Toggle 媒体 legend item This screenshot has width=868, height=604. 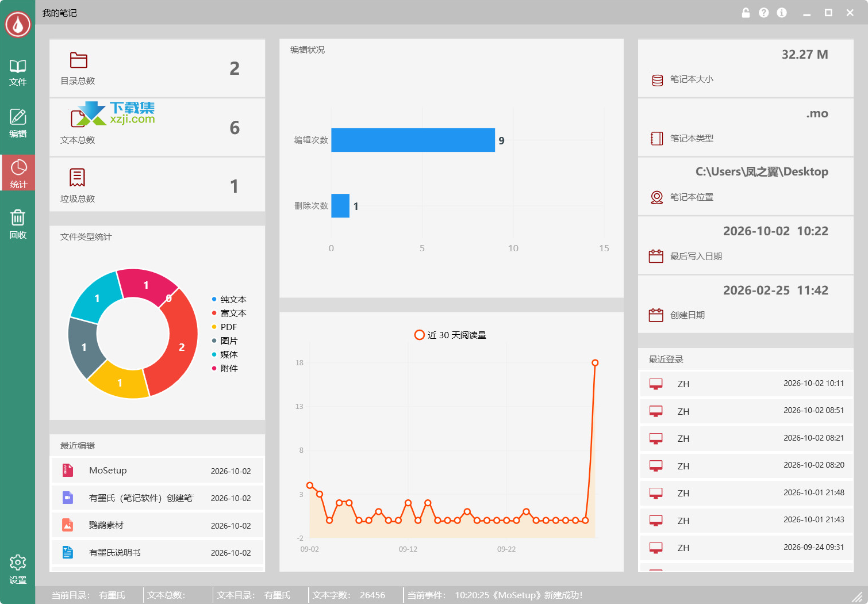(x=225, y=354)
